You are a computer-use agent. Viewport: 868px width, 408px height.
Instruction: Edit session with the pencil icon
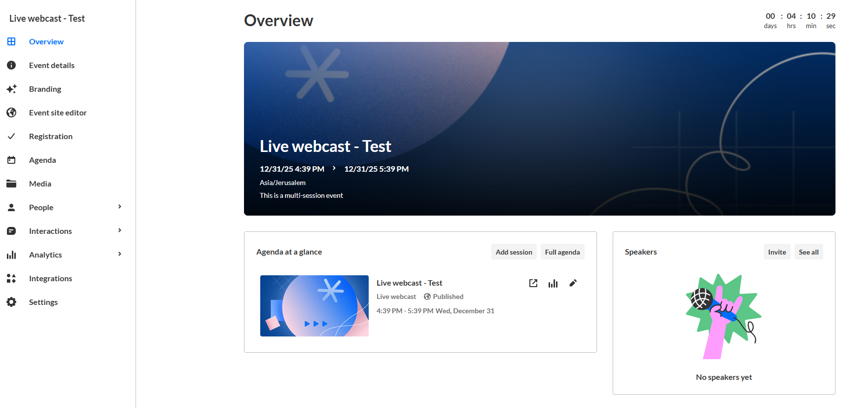[x=573, y=283]
